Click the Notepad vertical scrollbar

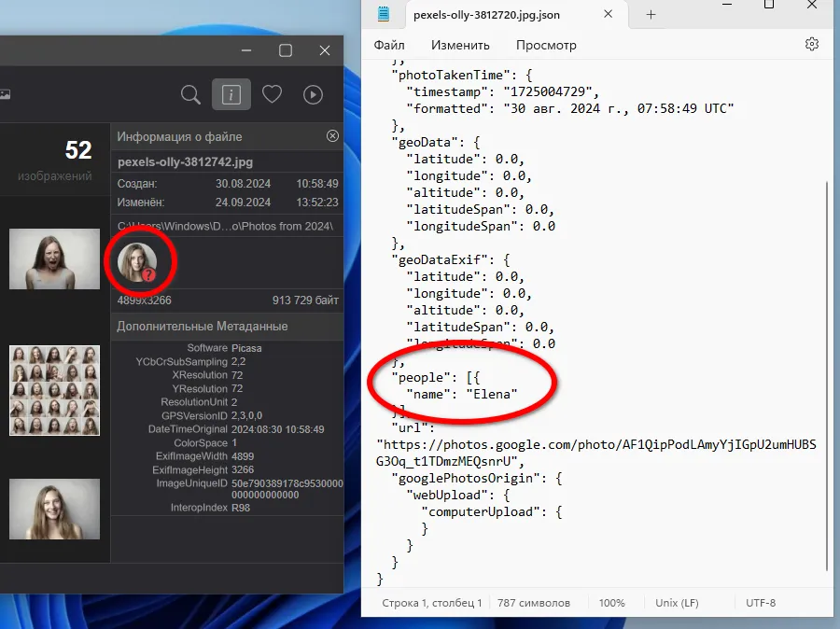pos(825,373)
